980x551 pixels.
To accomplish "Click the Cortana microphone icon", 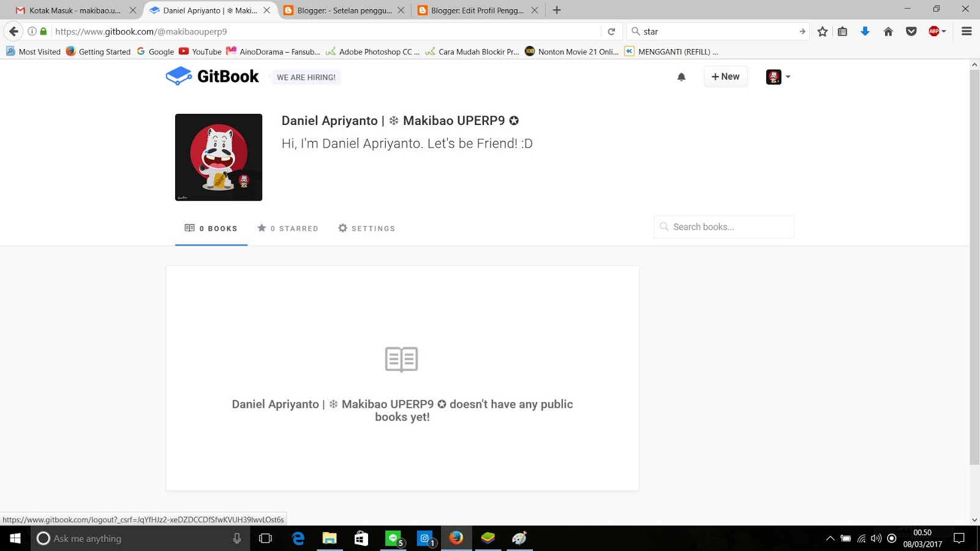I will 237,539.
